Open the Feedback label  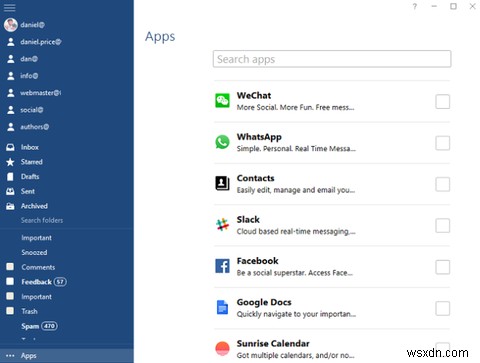tap(36, 282)
